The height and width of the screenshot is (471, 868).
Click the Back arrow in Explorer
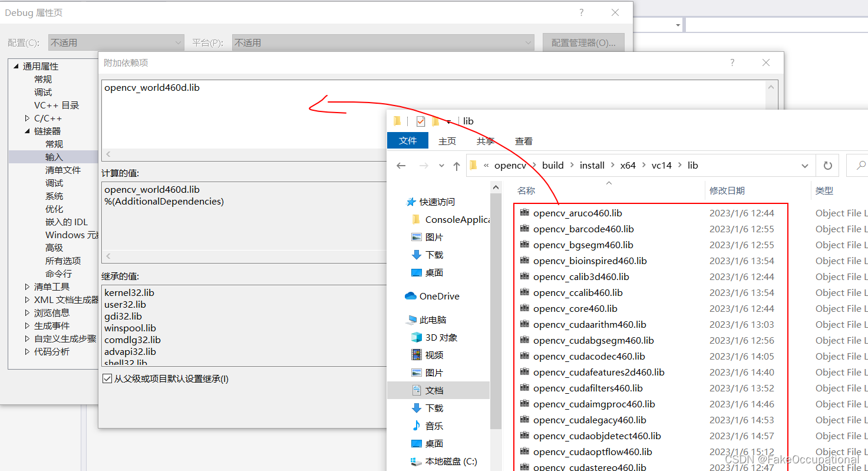pos(401,166)
